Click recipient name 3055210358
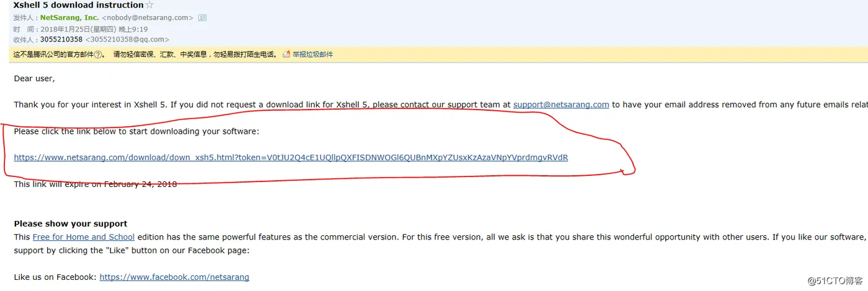The image size is (868, 291). tap(61, 40)
